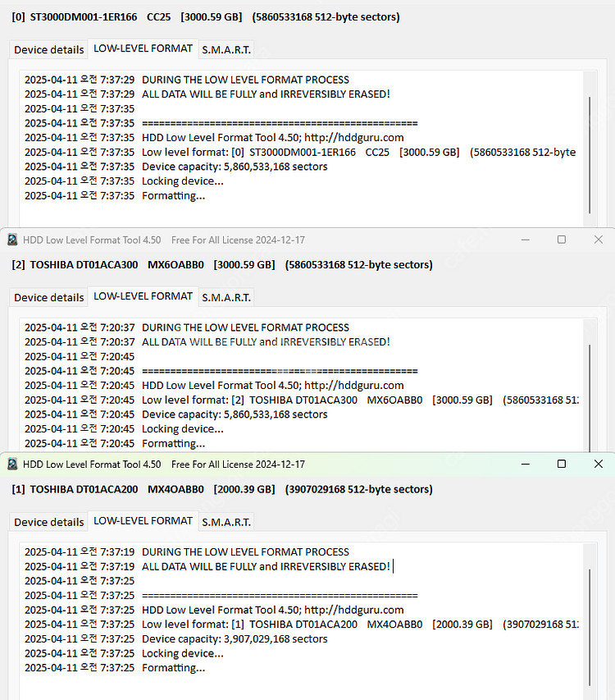The image size is (615, 700).
Task: Click 7:37:35 'Locking device...' log line
Action: tap(124, 181)
